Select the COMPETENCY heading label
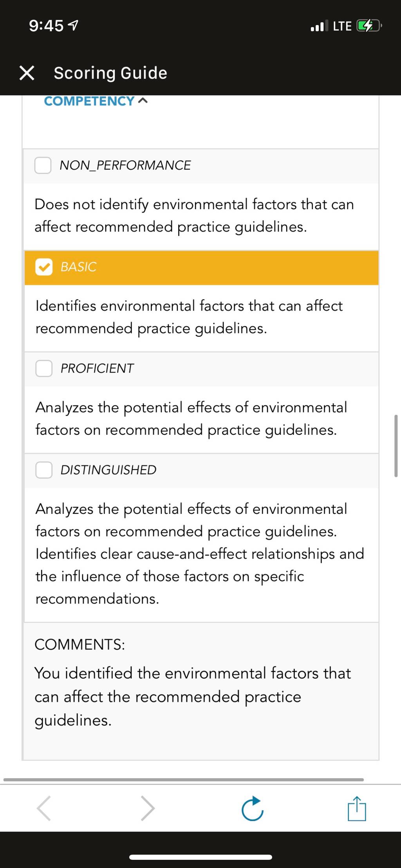The width and height of the screenshot is (401, 868). pos(89,101)
